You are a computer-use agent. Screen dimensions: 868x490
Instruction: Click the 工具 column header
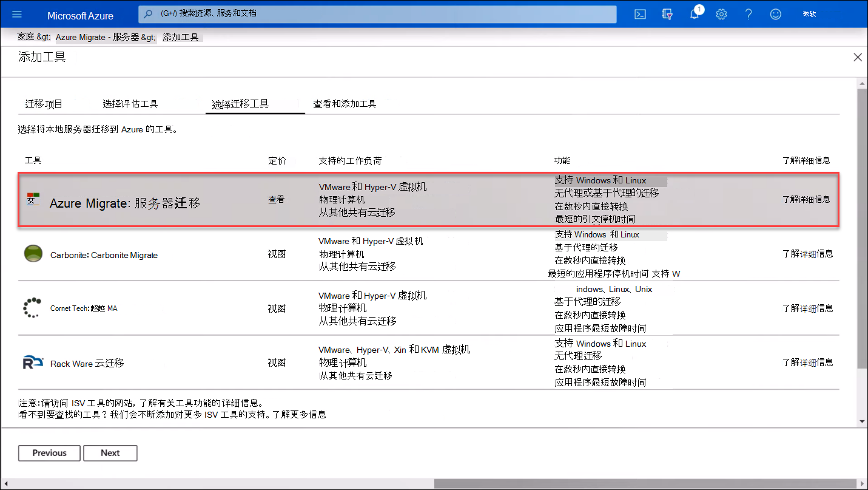click(x=33, y=160)
